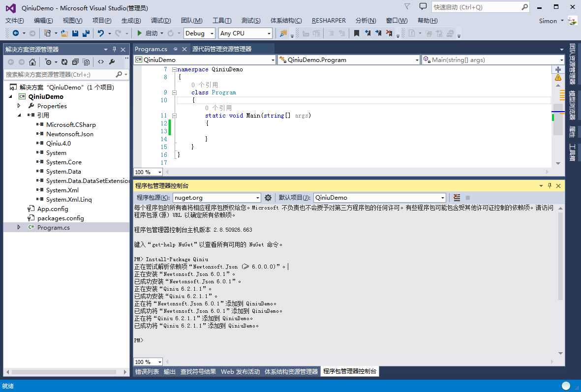Click the Home icon in Solution Explorer

[x=32, y=62]
